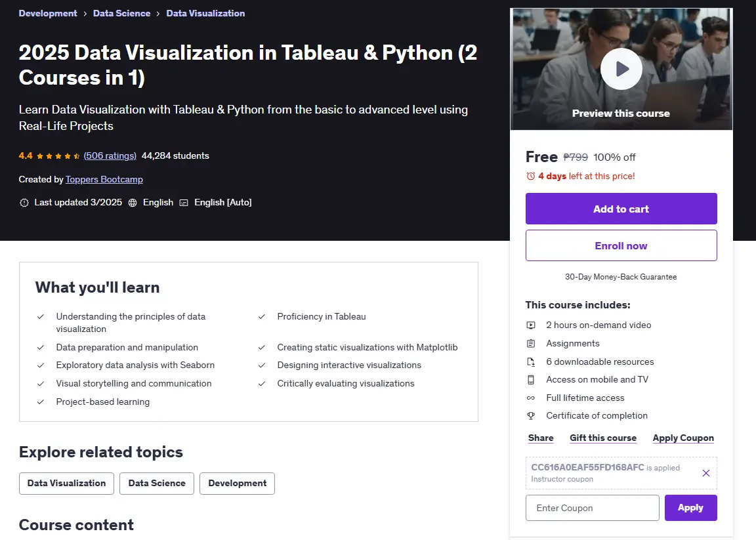This screenshot has width=756, height=540.
Task: Click the Add to cart button
Action: click(621, 209)
